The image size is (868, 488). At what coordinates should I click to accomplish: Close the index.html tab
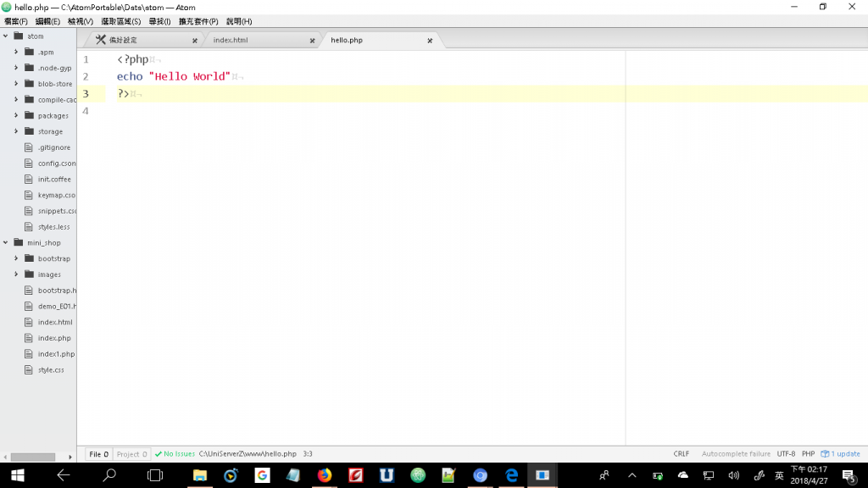point(312,41)
